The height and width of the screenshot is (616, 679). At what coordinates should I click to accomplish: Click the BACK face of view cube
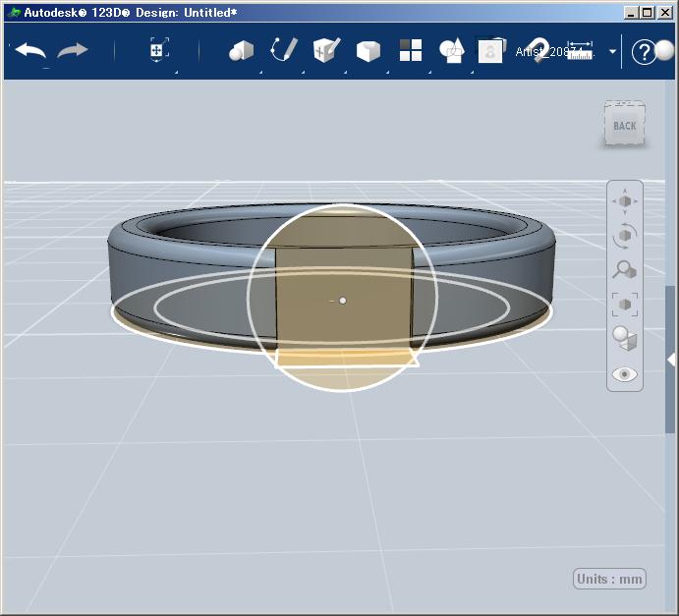pyautogui.click(x=624, y=126)
